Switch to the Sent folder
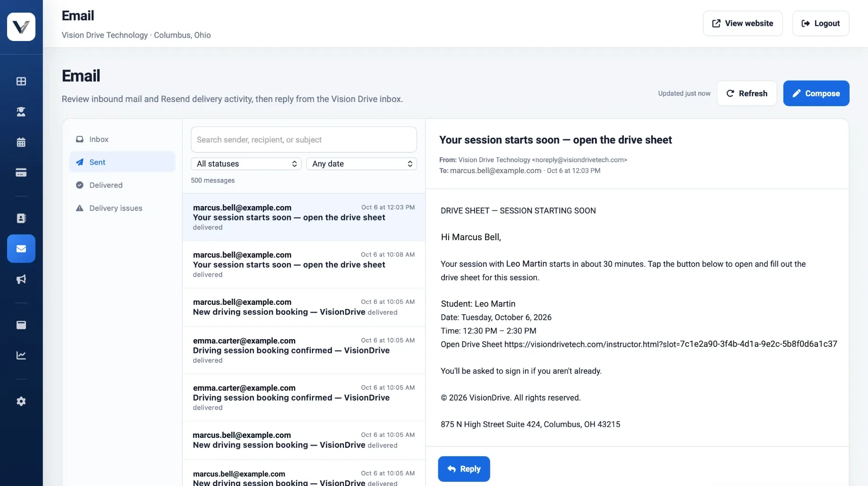Image resolution: width=868 pixels, height=486 pixels. pos(122,162)
